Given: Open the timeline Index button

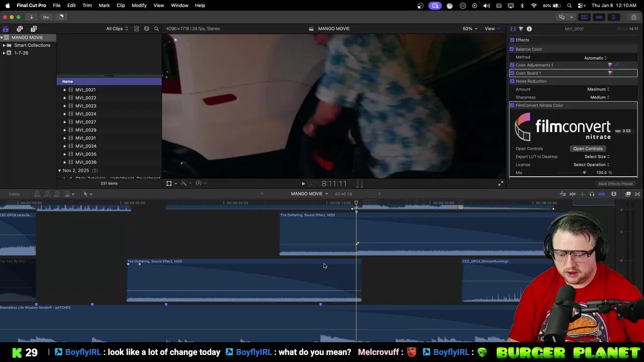Looking at the screenshot, I should click(x=14, y=194).
